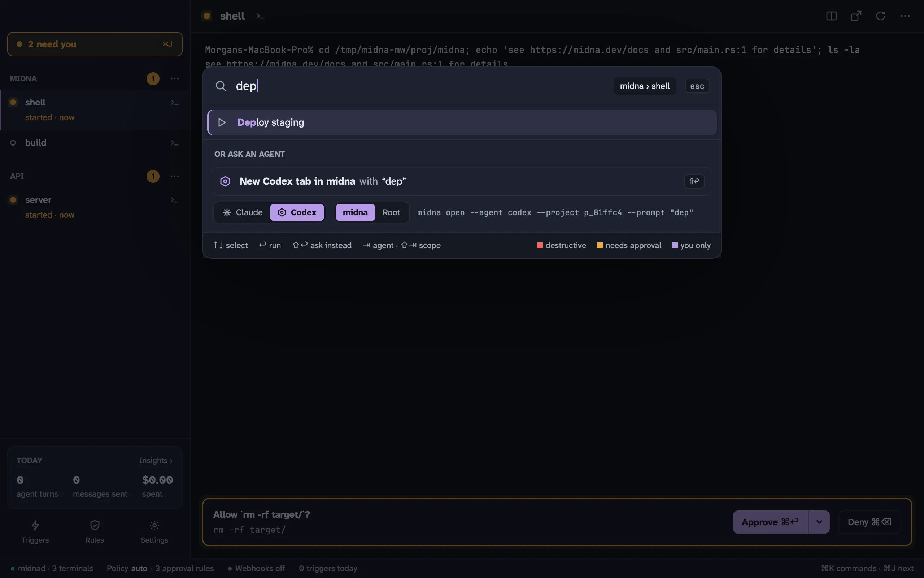Image resolution: width=924 pixels, height=578 pixels.
Task: Deny the rm -rf target/ request
Action: (x=869, y=522)
